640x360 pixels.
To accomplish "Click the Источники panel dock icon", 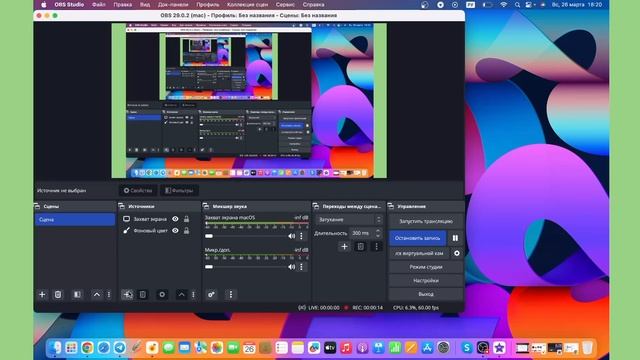I will (x=121, y=206).
